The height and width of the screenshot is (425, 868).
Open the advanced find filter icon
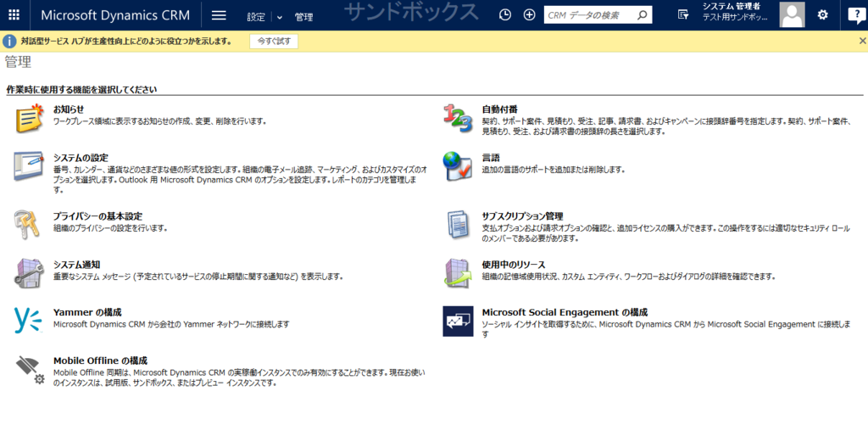point(683,15)
